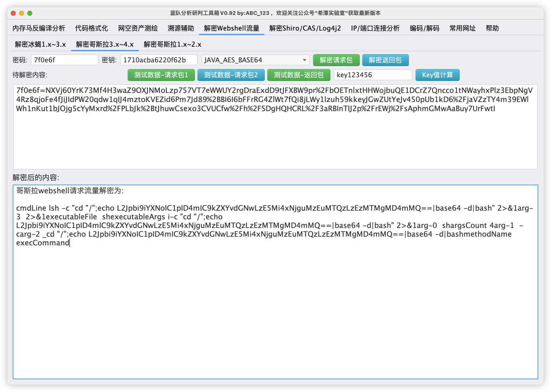Go to the 常用网址 tab

463,28
